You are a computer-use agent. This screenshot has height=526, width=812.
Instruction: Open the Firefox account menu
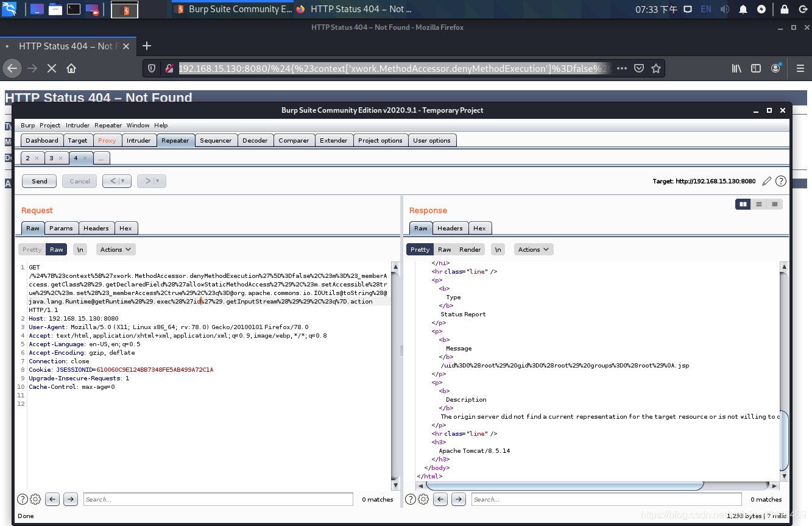tap(776, 68)
